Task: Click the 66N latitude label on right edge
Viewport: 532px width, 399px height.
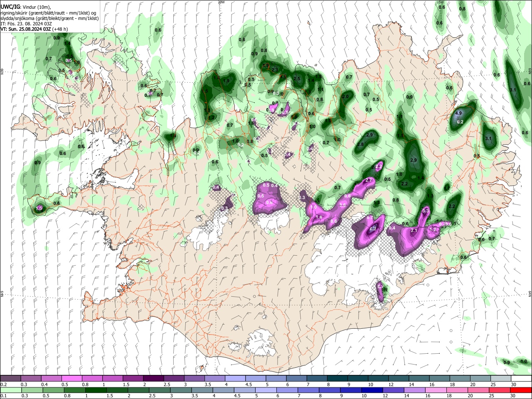Action: (x=530, y=71)
